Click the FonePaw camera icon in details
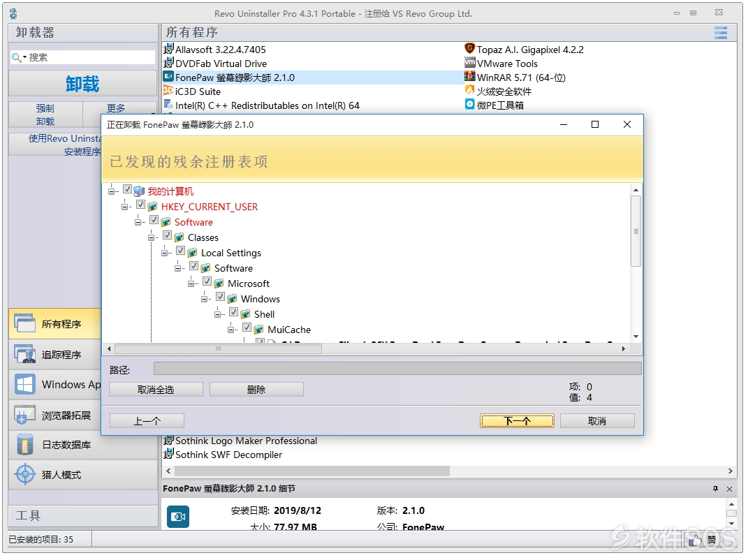The height and width of the screenshot is (560, 748). click(x=178, y=517)
